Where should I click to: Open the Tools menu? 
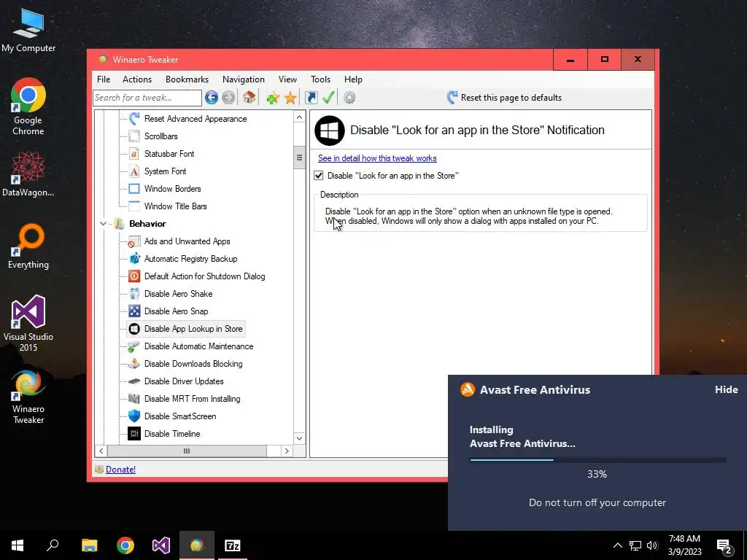click(x=320, y=79)
